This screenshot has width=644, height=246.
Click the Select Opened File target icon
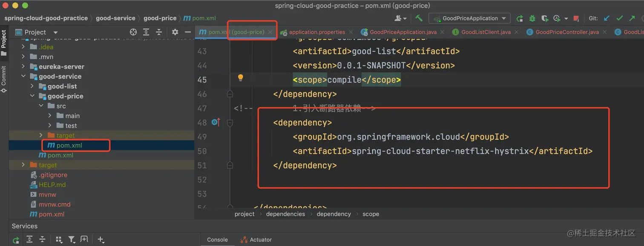tap(133, 32)
